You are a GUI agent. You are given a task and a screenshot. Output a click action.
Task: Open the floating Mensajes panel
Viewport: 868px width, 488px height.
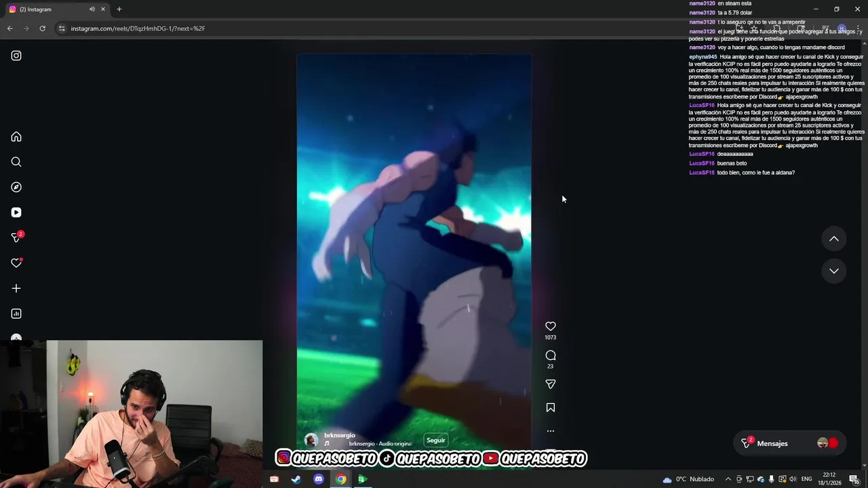pos(790,443)
